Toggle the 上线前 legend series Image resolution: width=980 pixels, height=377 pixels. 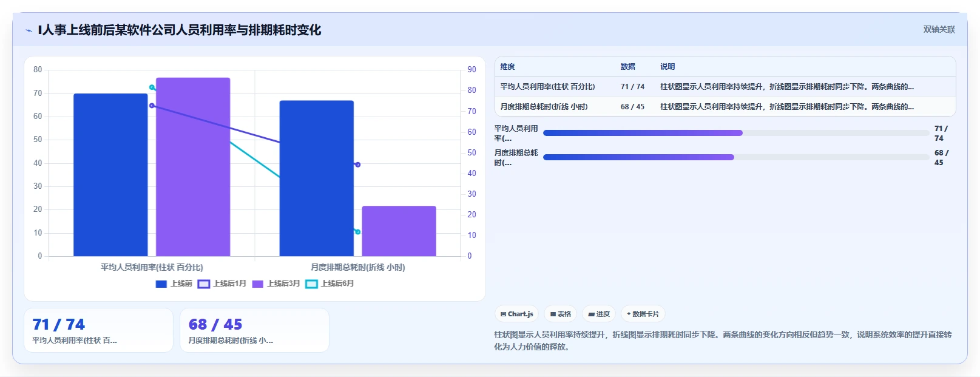coord(174,284)
